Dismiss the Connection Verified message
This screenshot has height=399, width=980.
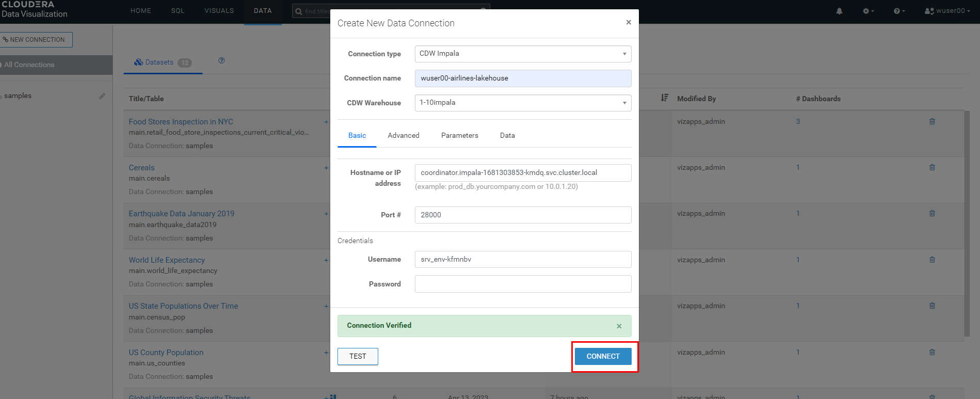[619, 326]
